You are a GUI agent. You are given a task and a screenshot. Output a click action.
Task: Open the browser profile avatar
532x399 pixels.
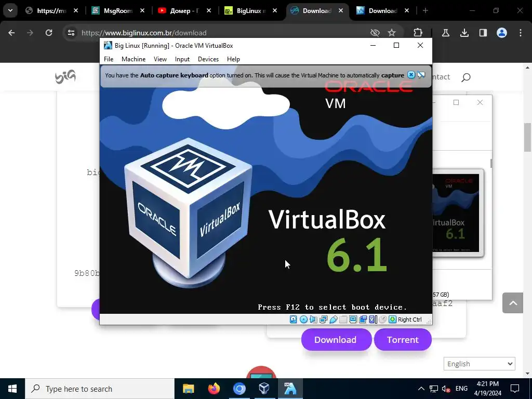click(502, 33)
